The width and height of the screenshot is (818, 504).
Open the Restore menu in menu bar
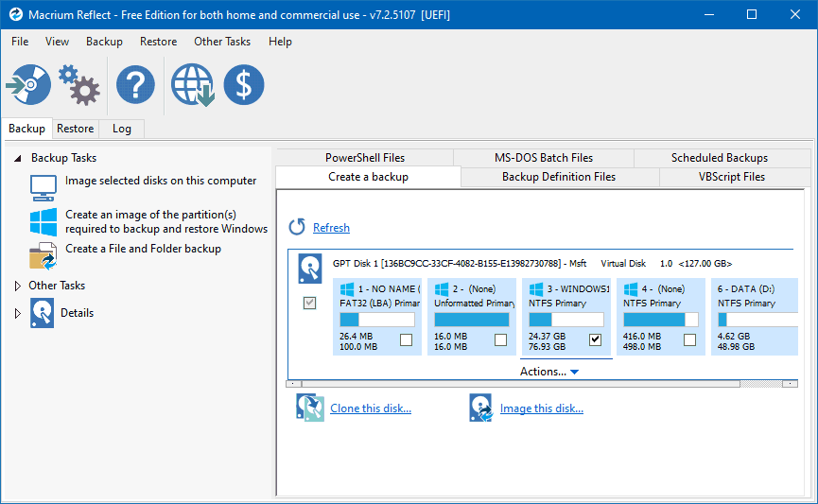(x=158, y=42)
